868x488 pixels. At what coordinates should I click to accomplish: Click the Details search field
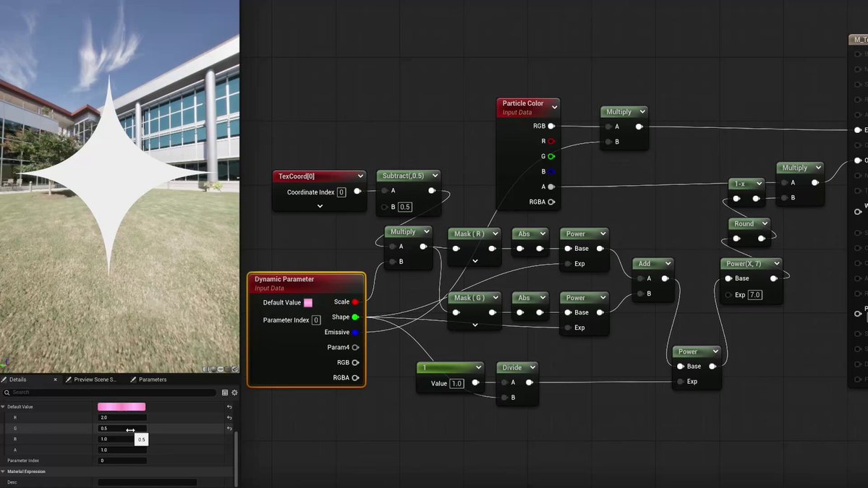point(109,393)
